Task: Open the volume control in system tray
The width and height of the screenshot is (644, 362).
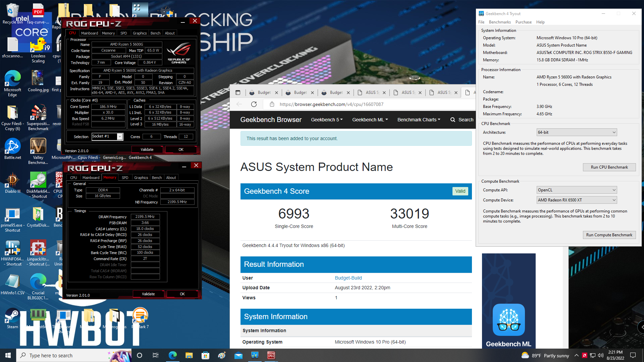Action: [601, 355]
